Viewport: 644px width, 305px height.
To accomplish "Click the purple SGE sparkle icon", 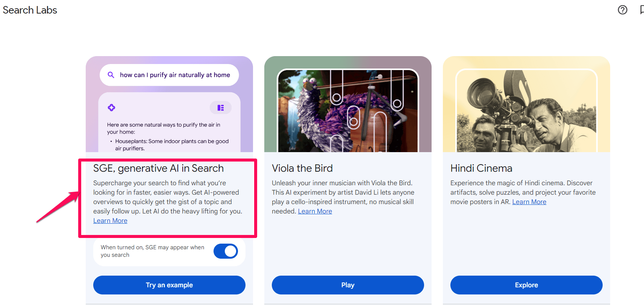I will (x=111, y=108).
